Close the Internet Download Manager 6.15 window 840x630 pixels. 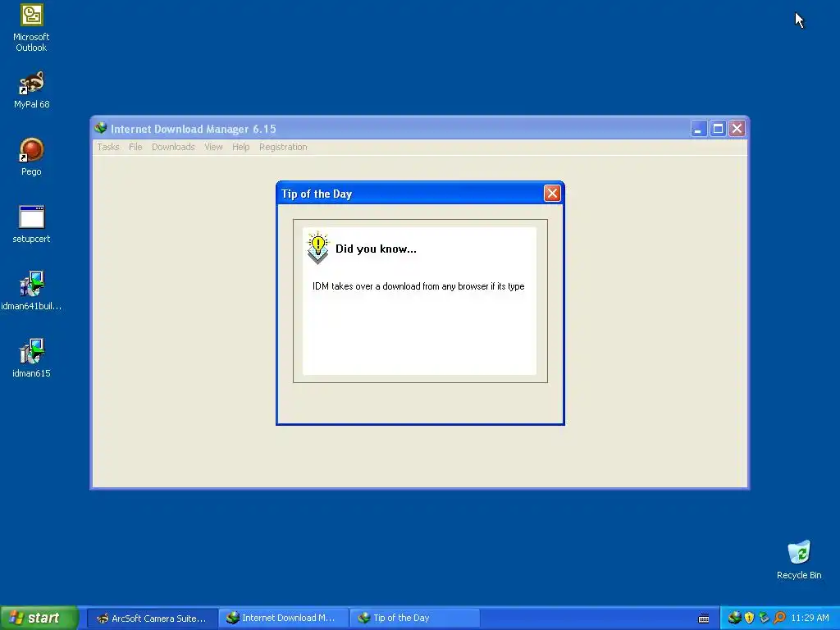pyautogui.click(x=737, y=129)
